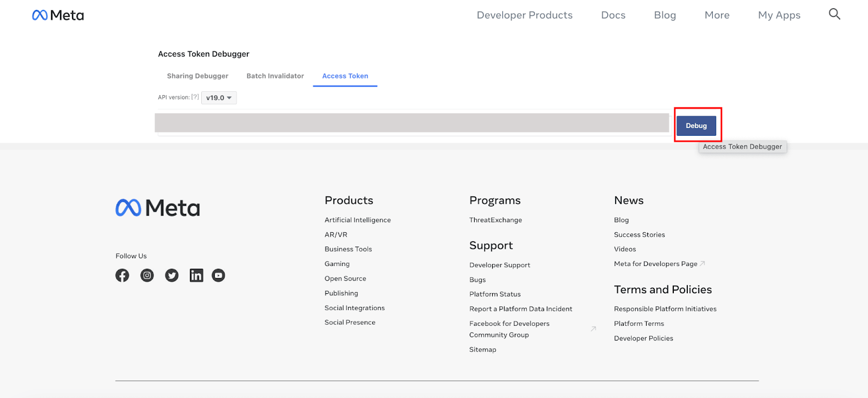
Task: Expand the More navigation menu
Action: [717, 15]
